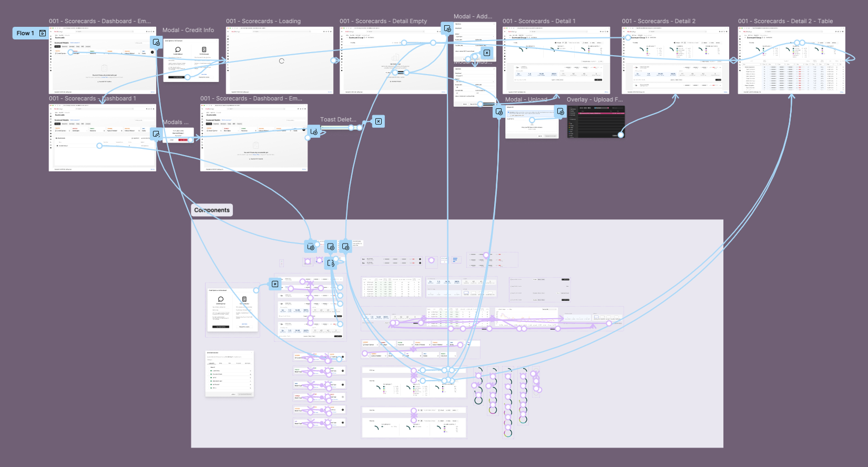
Task: Select the Components section label
Action: (212, 210)
